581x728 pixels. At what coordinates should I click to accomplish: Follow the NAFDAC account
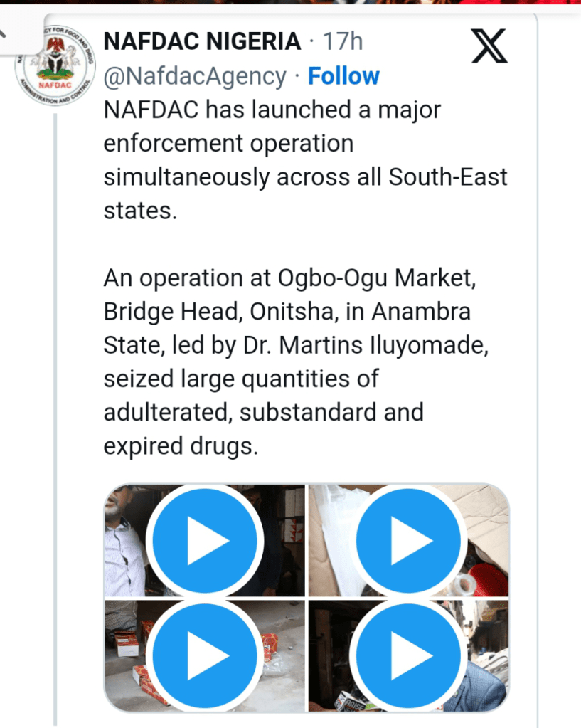(x=343, y=76)
